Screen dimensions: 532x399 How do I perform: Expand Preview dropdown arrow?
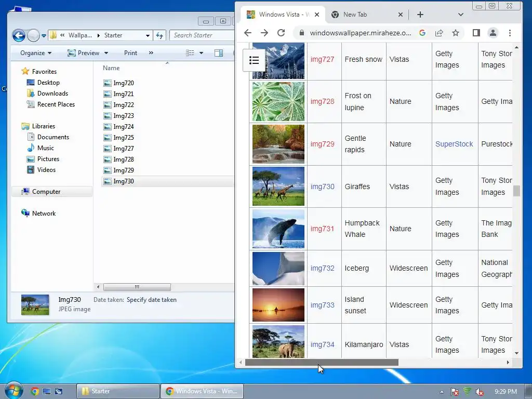point(106,53)
